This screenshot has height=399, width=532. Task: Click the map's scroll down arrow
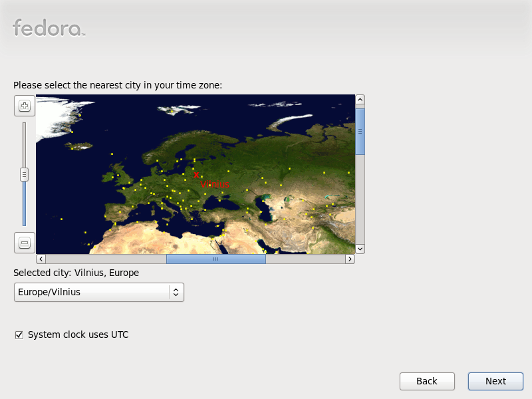coord(360,249)
